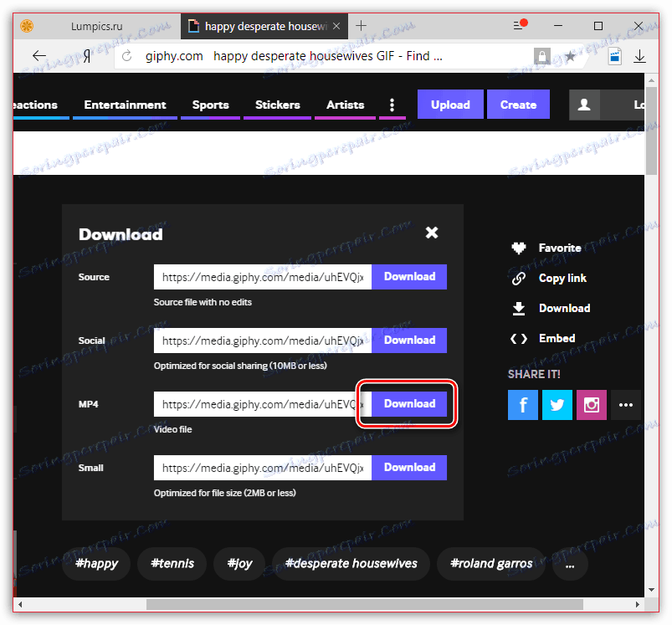Open the video clapperboard extension icon
Viewport: 672px width, 625px height.
pos(615,56)
